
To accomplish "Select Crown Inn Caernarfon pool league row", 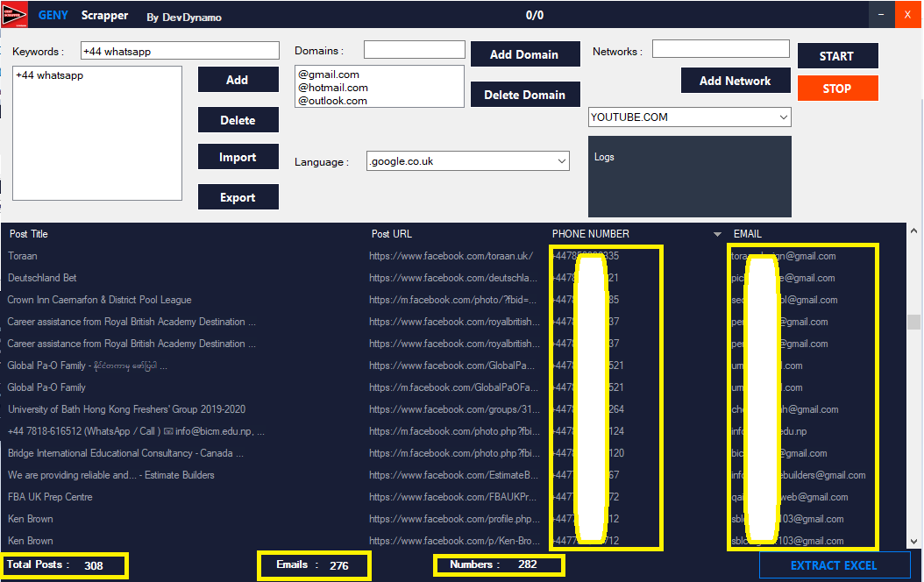I will point(452,299).
